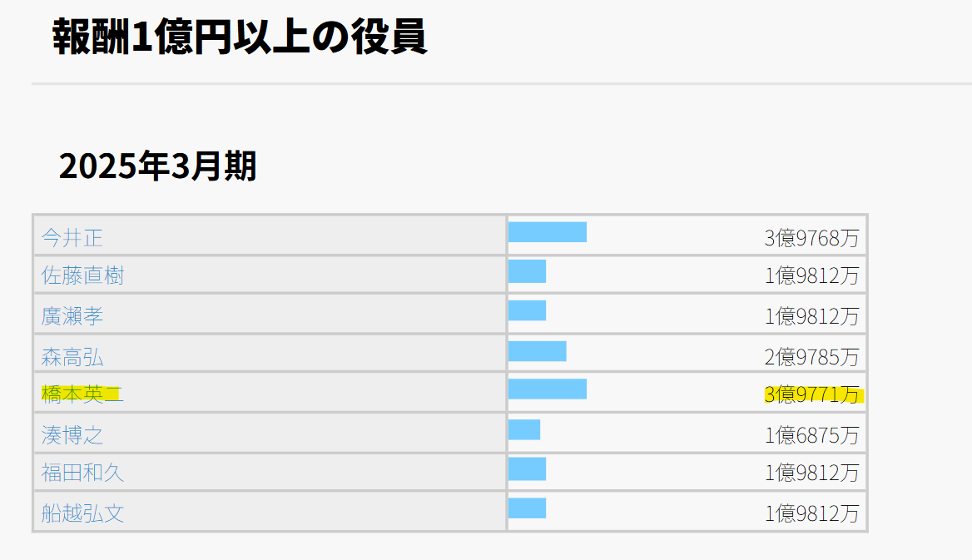
Task: Select the blue bar in the 船越弘文 row
Action: tap(527, 508)
